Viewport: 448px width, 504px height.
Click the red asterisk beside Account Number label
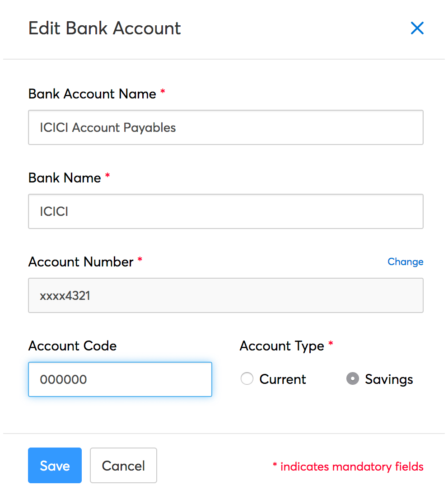coord(140,260)
